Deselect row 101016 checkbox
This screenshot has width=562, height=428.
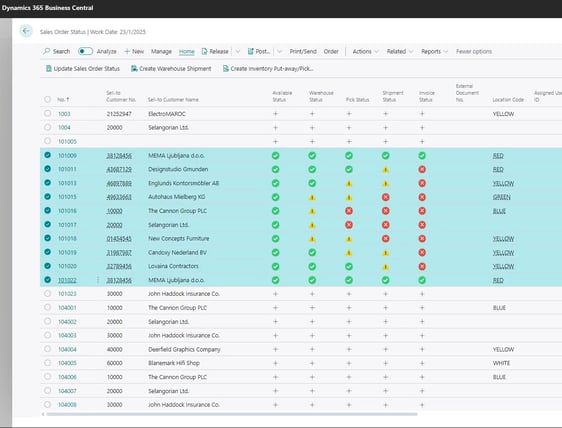coord(47,210)
